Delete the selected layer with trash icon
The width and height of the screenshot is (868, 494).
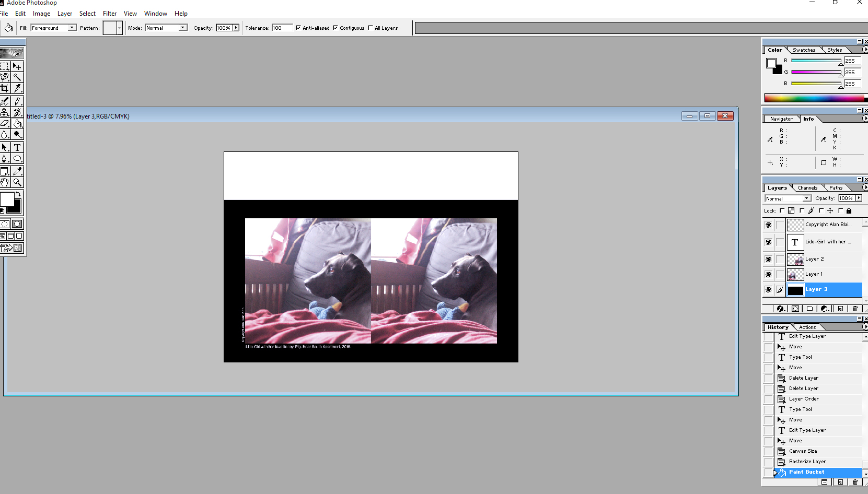tap(855, 309)
